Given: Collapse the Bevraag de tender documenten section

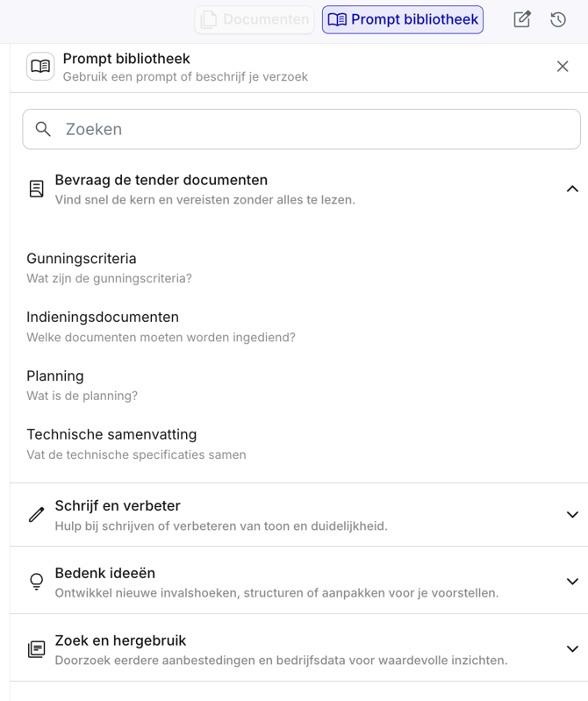Looking at the screenshot, I should click(572, 189).
